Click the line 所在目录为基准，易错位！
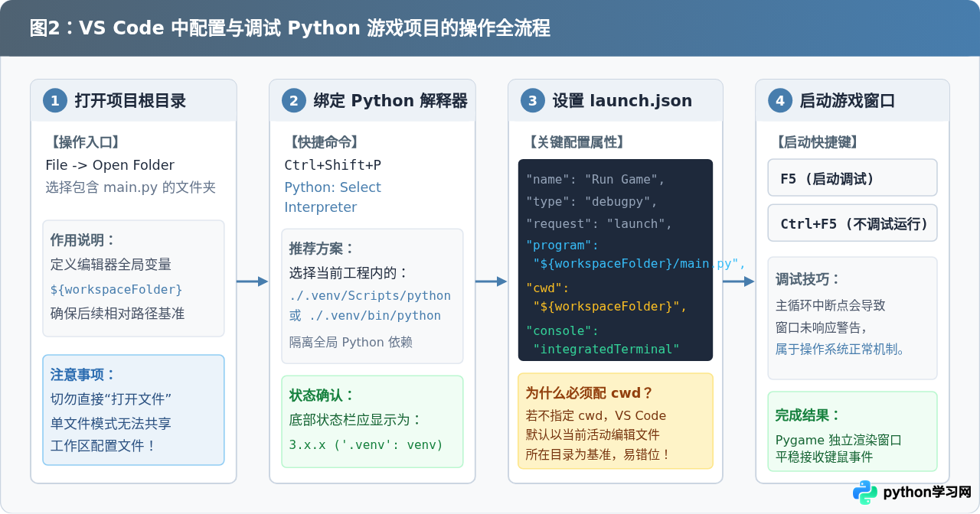Viewport: 980px width, 514px height. point(598,454)
